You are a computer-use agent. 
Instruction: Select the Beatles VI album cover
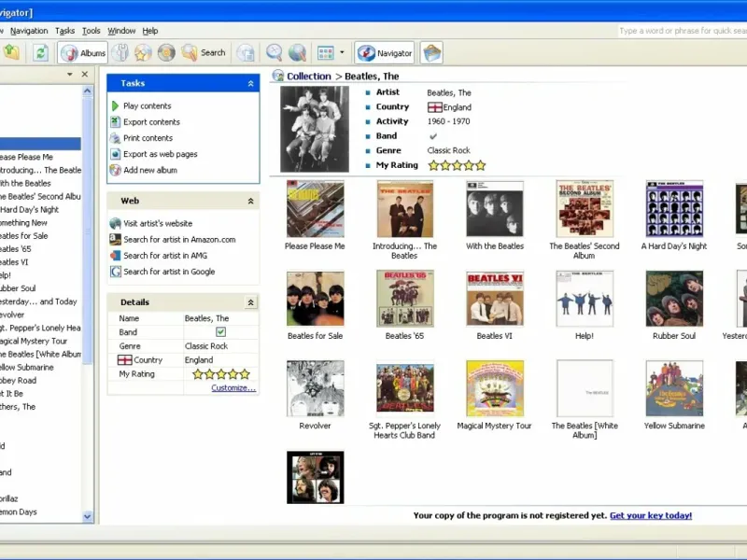point(495,299)
